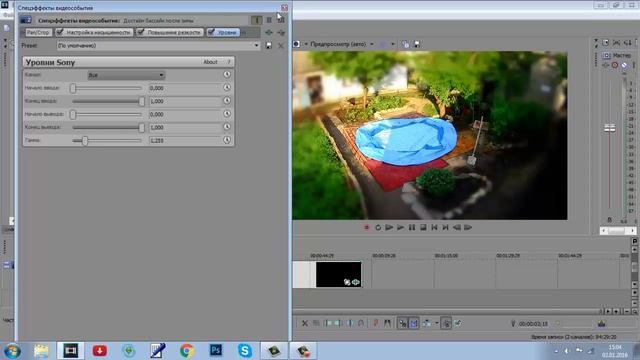Click Play from start in preview

389,227
